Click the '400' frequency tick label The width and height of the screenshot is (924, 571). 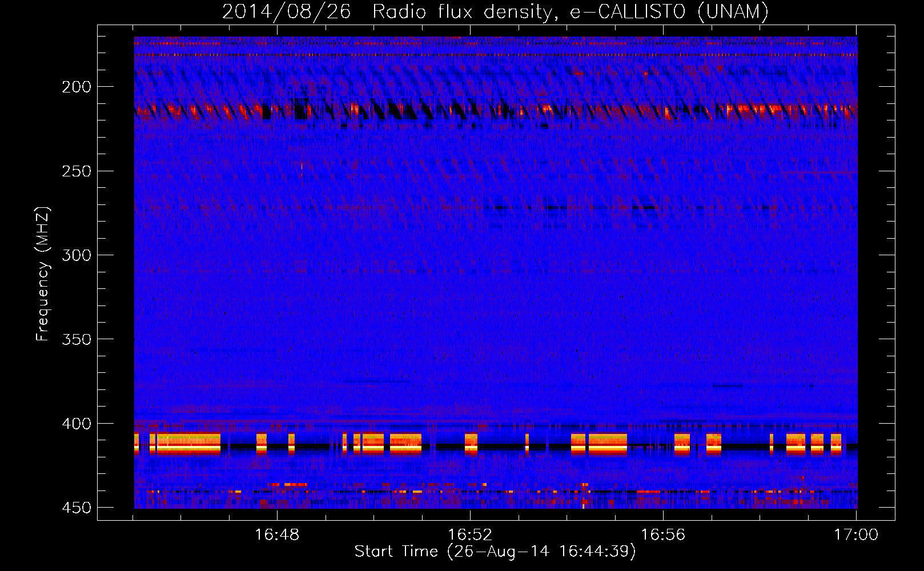pyautogui.click(x=77, y=423)
